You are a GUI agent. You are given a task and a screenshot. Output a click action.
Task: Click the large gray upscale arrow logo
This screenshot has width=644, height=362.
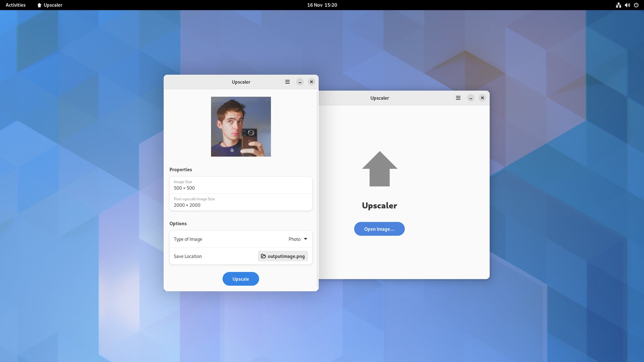point(379,169)
